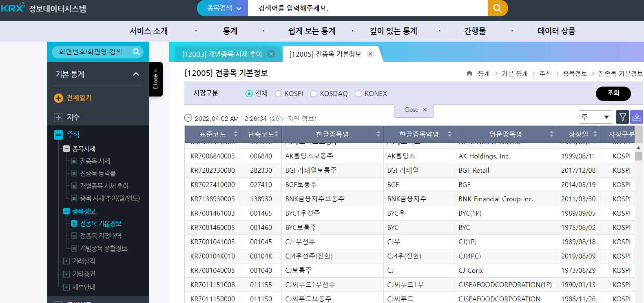The height and width of the screenshot is (303, 644).
Task: Open 종목 시세 추이(월/연도) in sidebar
Action: point(110,198)
